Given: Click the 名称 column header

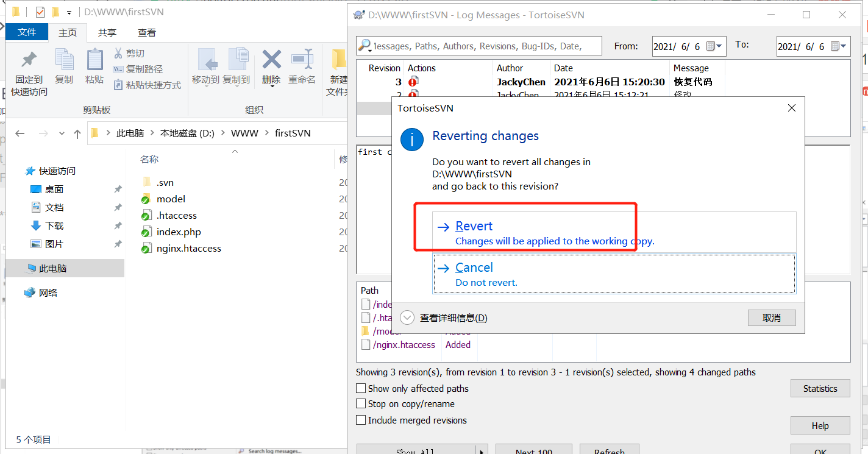Looking at the screenshot, I should [149, 159].
